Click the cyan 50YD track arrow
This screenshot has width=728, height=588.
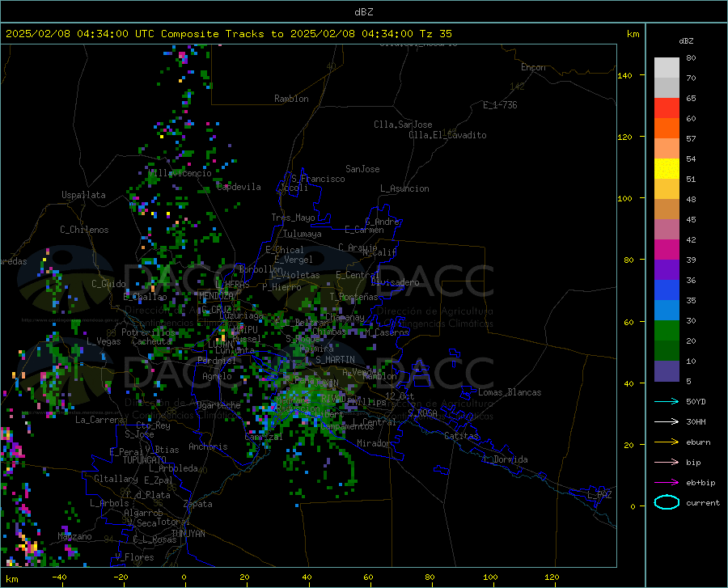coord(667,401)
